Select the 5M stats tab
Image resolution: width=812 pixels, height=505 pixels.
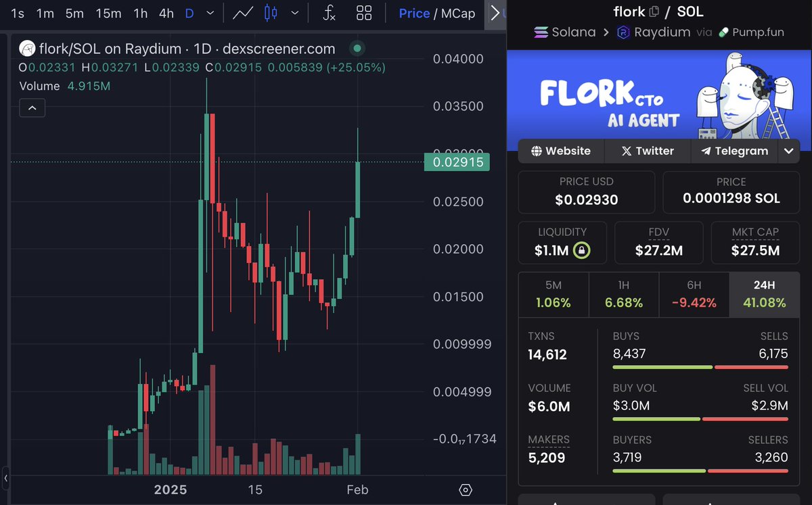[x=554, y=295]
